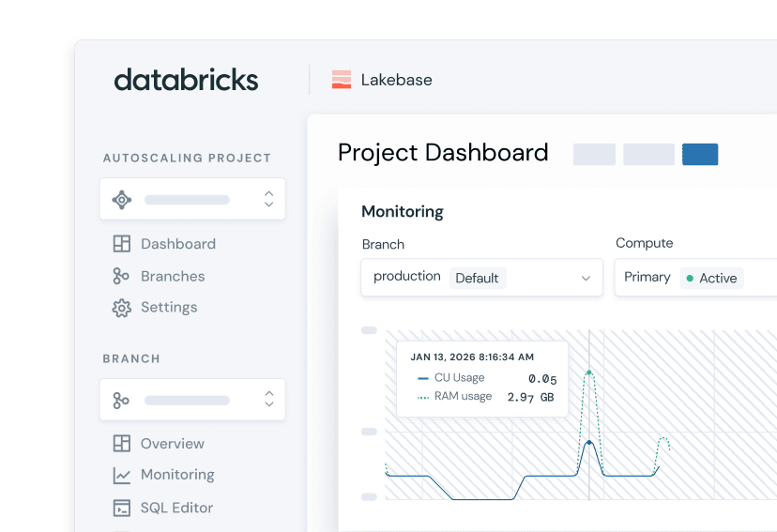Open the production branch dropdown
Image resolution: width=777 pixels, height=532 pixels.
(x=481, y=278)
